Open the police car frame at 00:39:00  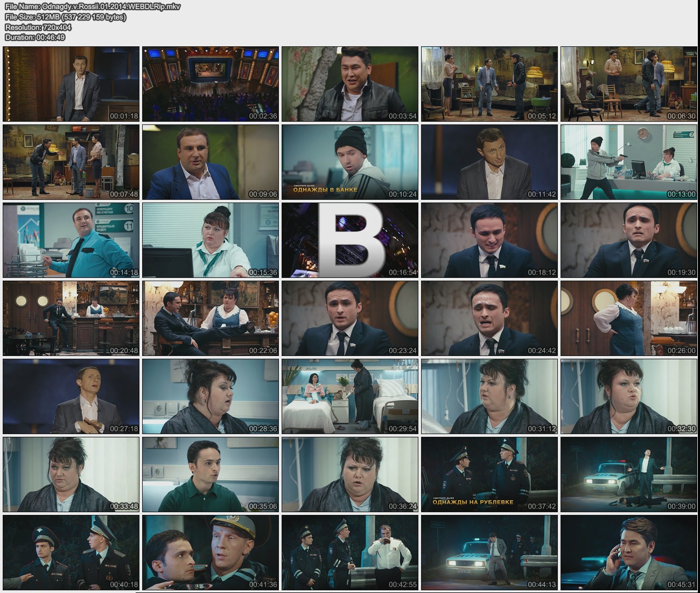[629, 475]
